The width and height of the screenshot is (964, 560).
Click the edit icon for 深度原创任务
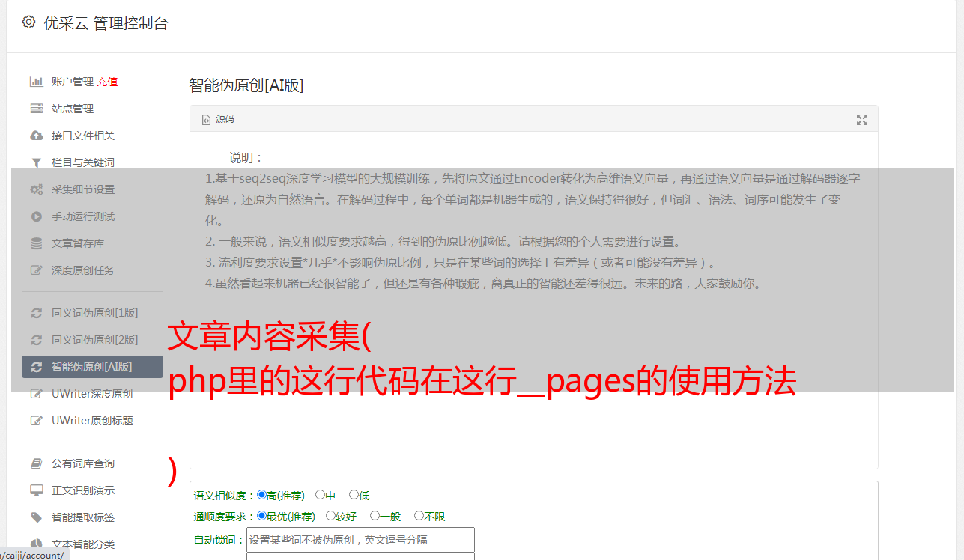(x=36, y=270)
